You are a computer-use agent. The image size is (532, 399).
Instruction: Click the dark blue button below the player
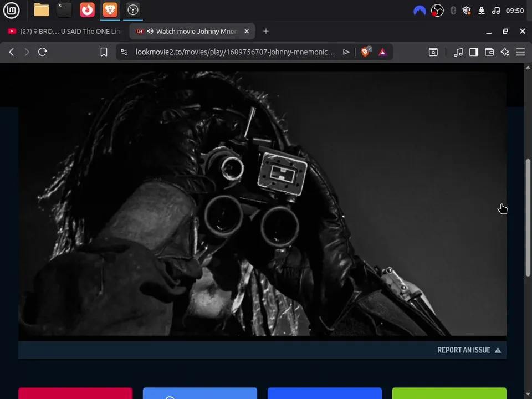325,393
